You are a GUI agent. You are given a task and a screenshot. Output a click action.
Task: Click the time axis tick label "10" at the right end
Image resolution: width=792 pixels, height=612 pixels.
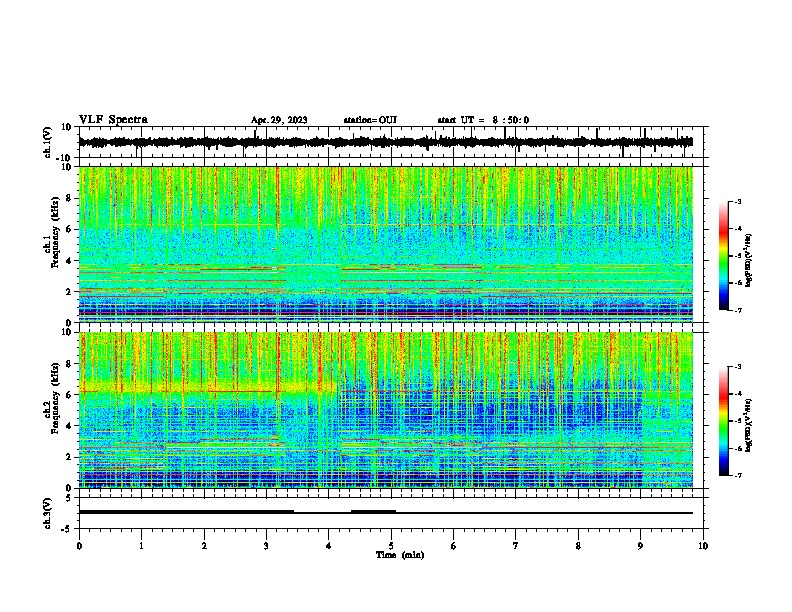[703, 546]
